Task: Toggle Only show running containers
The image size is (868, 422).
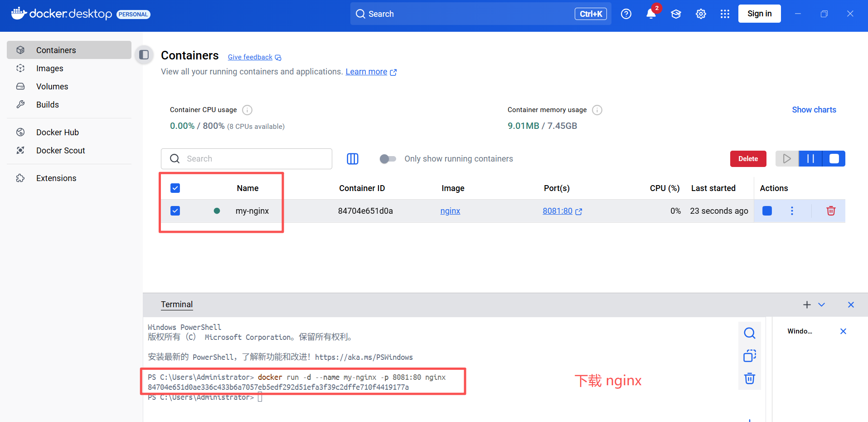Action: [388, 159]
